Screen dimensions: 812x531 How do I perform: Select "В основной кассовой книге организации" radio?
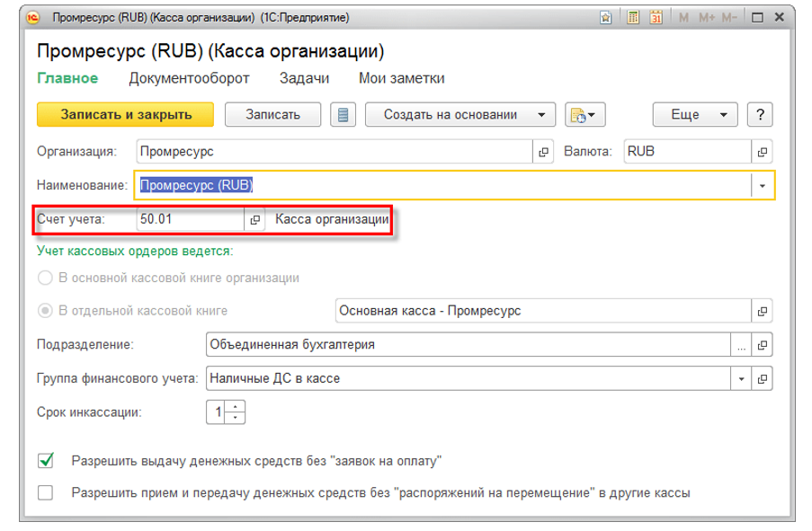45,279
